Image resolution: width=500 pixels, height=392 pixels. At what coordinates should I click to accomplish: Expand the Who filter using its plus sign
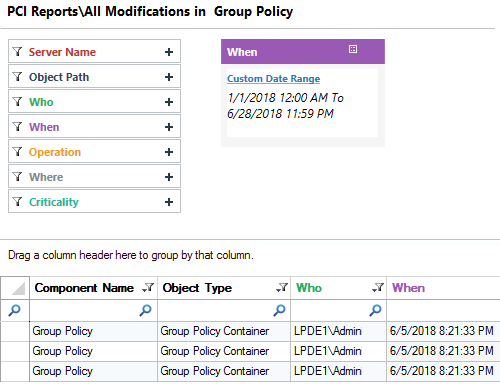[x=169, y=102]
